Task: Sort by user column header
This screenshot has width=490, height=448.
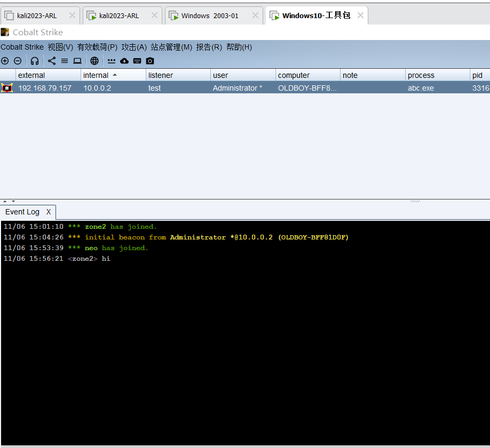Action: pos(243,75)
